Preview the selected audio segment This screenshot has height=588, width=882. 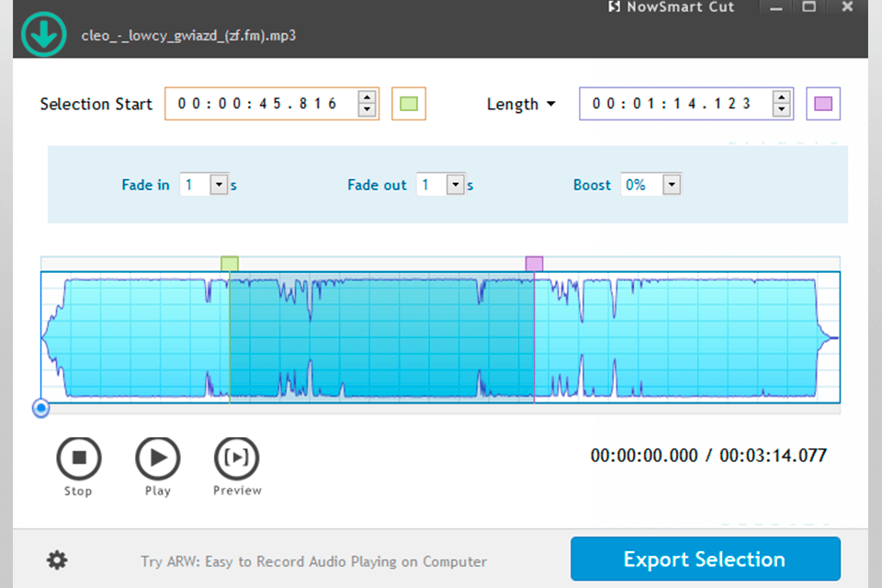pyautogui.click(x=237, y=458)
